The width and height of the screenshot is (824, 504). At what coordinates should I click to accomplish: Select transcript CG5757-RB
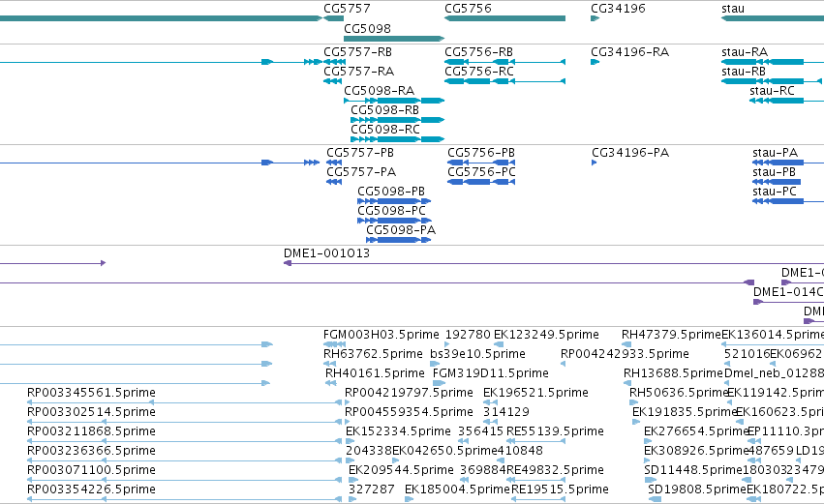(358, 52)
